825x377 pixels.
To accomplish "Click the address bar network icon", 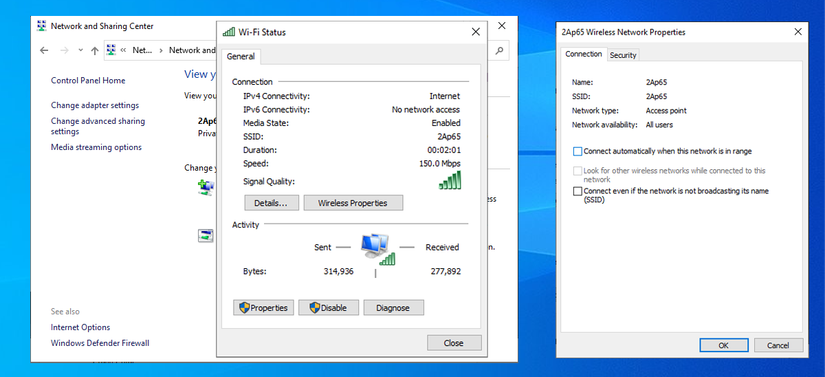I will (111, 50).
